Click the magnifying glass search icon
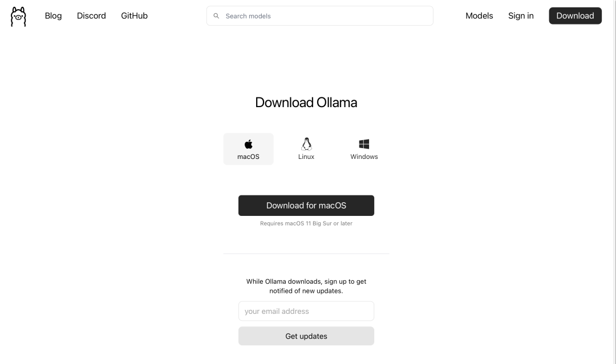This screenshot has height=364, width=616. coord(216,16)
